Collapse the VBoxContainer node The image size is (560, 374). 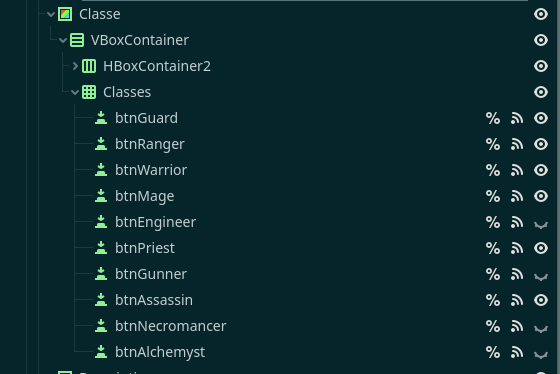[63, 40]
